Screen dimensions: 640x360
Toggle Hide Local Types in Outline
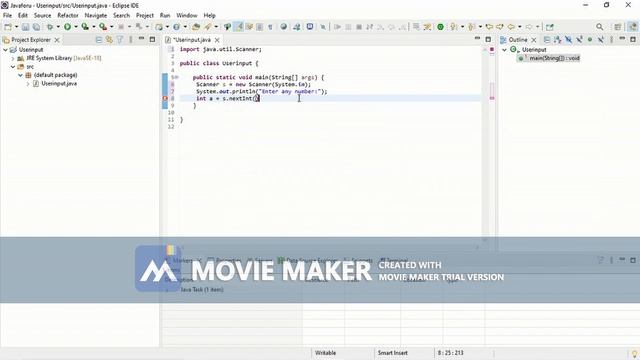[600, 40]
